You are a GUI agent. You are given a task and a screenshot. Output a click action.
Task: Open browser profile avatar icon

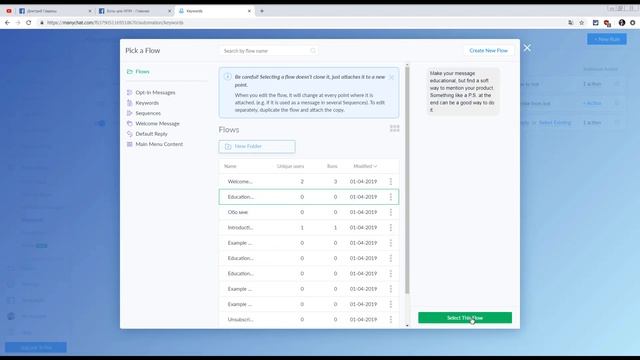click(622, 22)
